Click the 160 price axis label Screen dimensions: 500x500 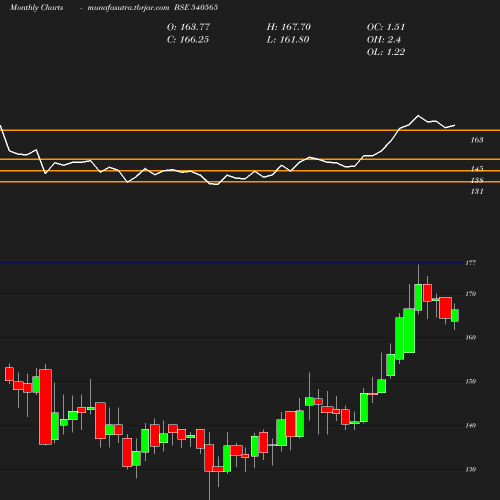(471, 338)
